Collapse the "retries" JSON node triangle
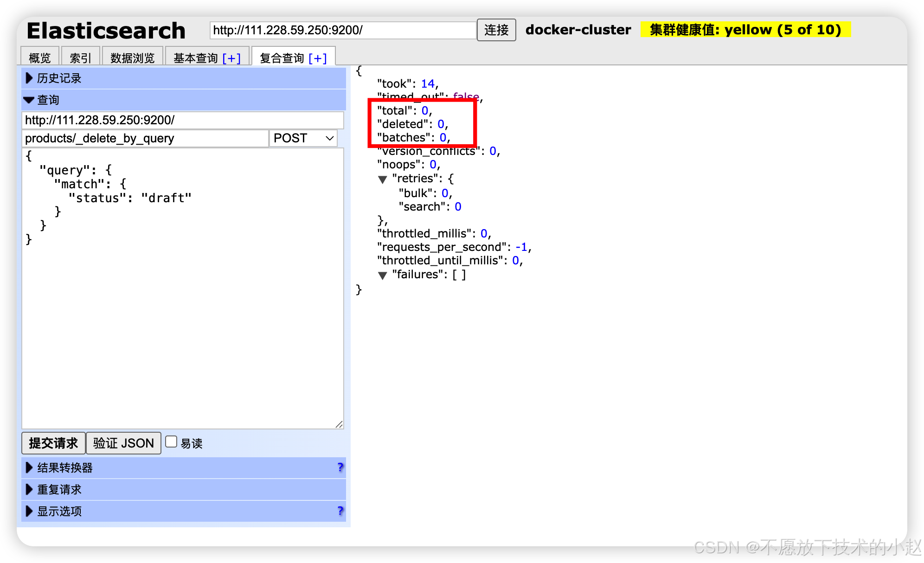The width and height of the screenshot is (924, 563). [x=382, y=179]
